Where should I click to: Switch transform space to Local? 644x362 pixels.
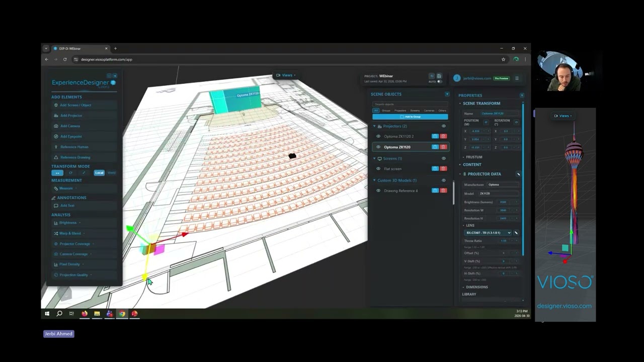point(99,173)
